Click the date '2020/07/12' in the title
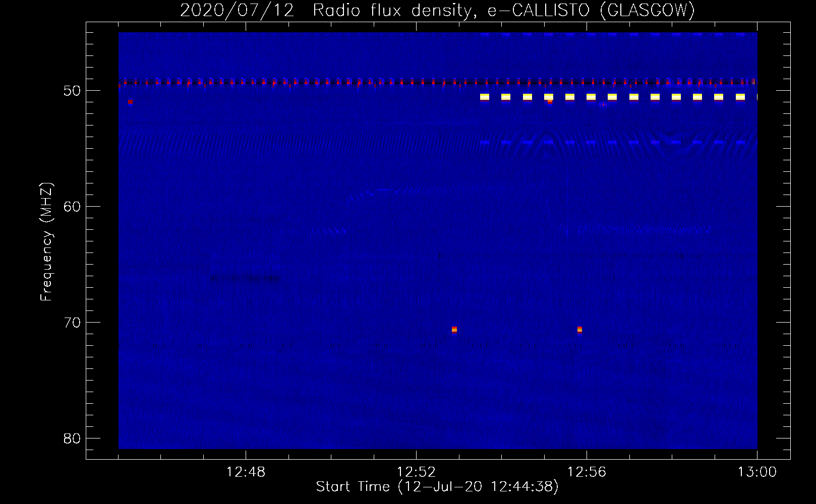 pyautogui.click(x=237, y=11)
